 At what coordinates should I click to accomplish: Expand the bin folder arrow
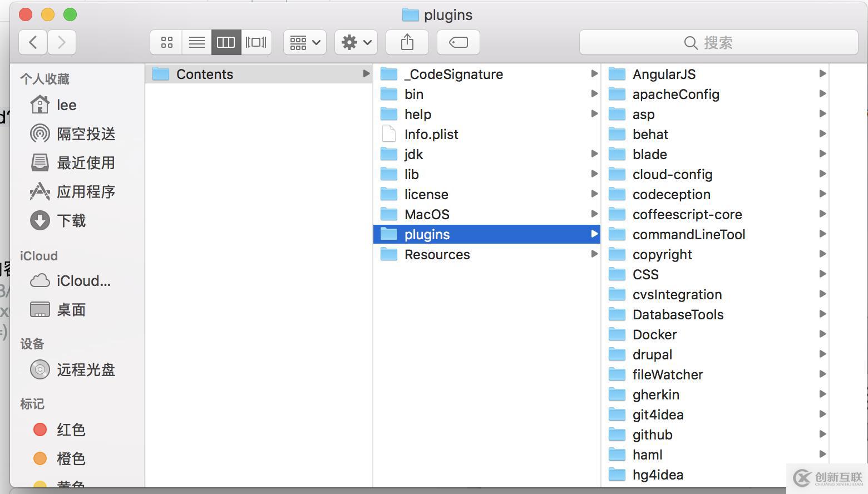594,93
